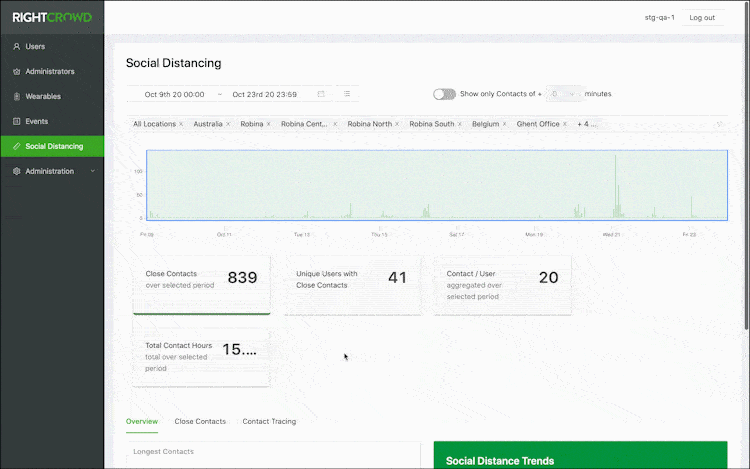Click the stg-qa-1 account name

tap(659, 18)
